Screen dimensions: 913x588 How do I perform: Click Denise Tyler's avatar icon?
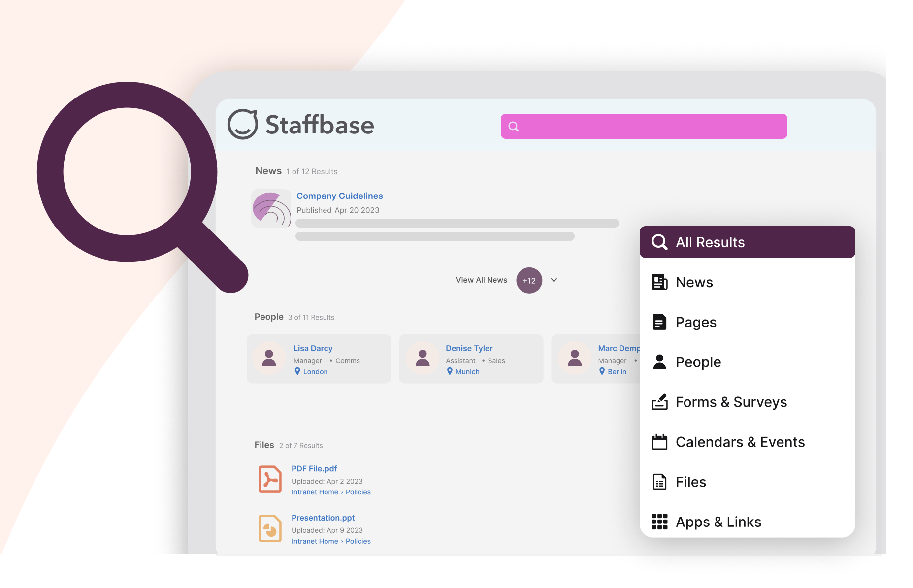coord(423,358)
